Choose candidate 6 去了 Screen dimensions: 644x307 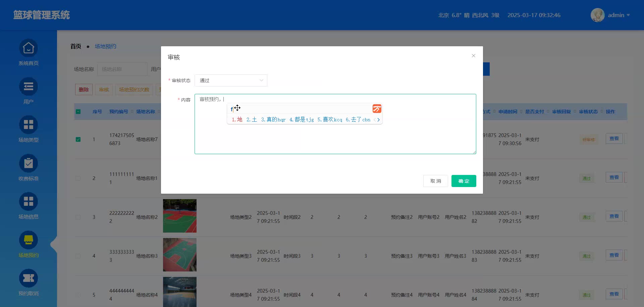point(358,120)
